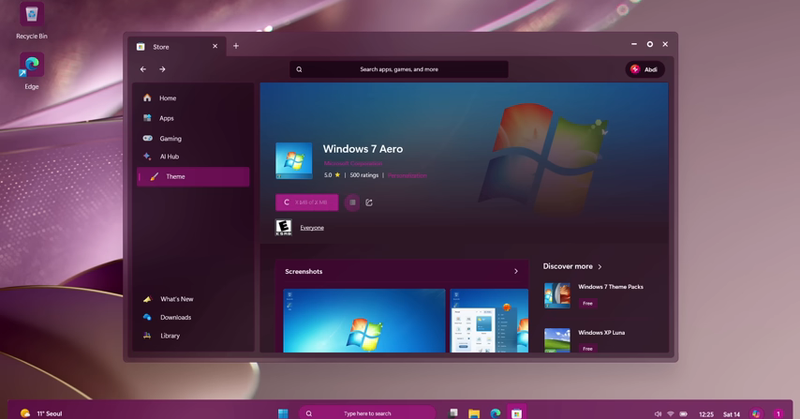This screenshot has height=419, width=800.
Task: Open Edge from the taskbar
Action: pos(495,413)
